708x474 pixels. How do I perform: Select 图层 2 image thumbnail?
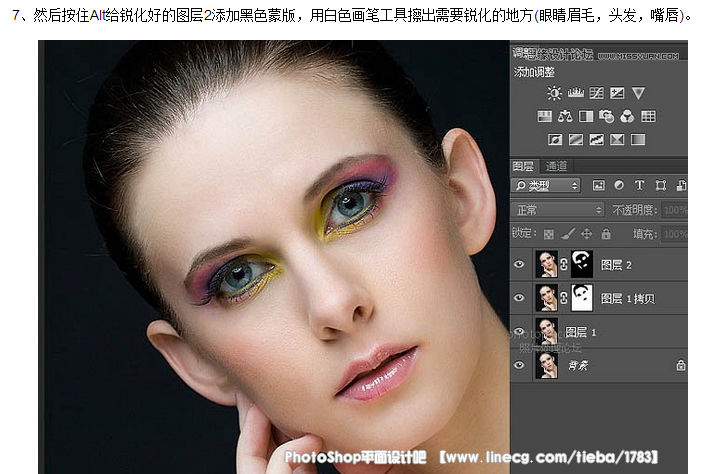546,264
